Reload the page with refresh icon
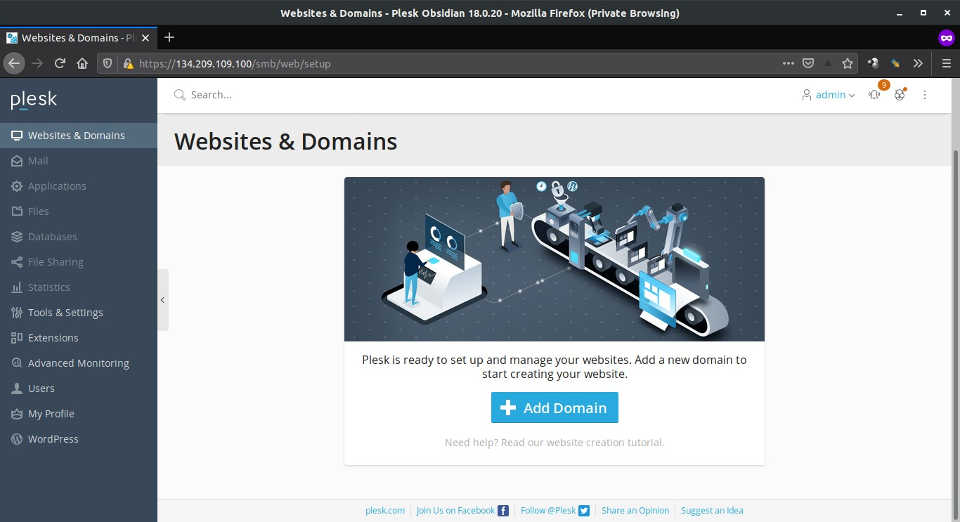The image size is (960, 522). (59, 63)
